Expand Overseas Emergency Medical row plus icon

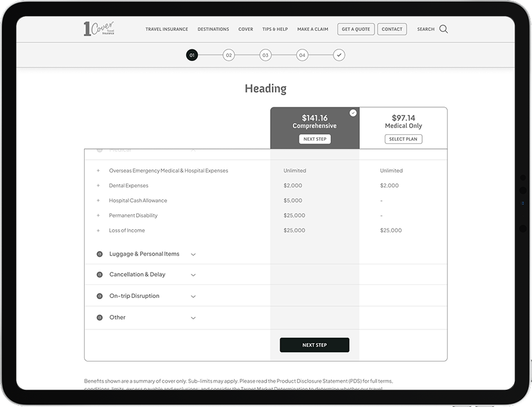point(98,171)
